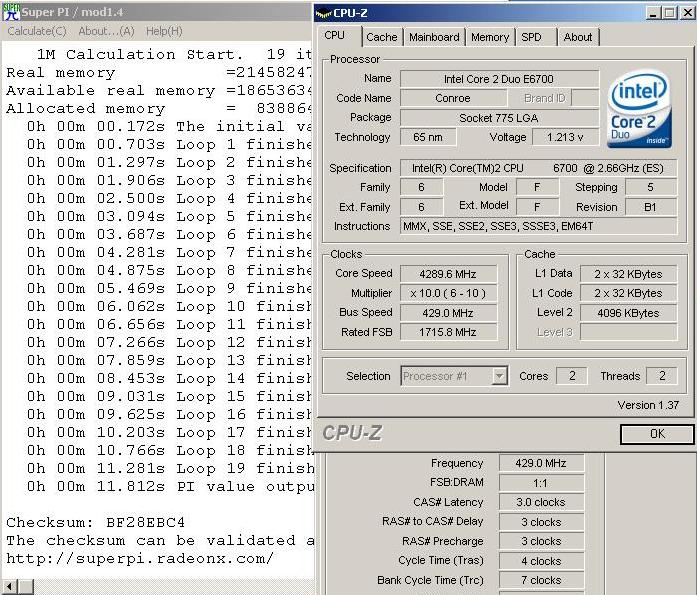Minimize the CPU-Z window
697x595 pixels.
(653, 12)
